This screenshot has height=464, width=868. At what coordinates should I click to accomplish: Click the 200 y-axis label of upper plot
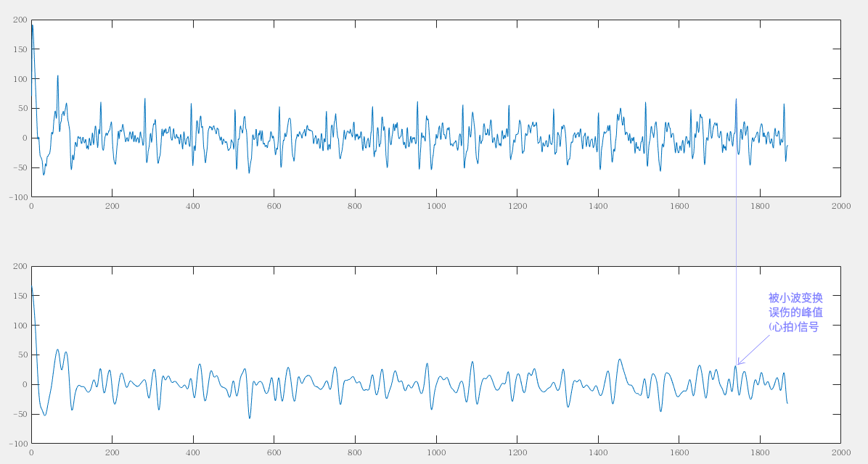tap(20, 20)
